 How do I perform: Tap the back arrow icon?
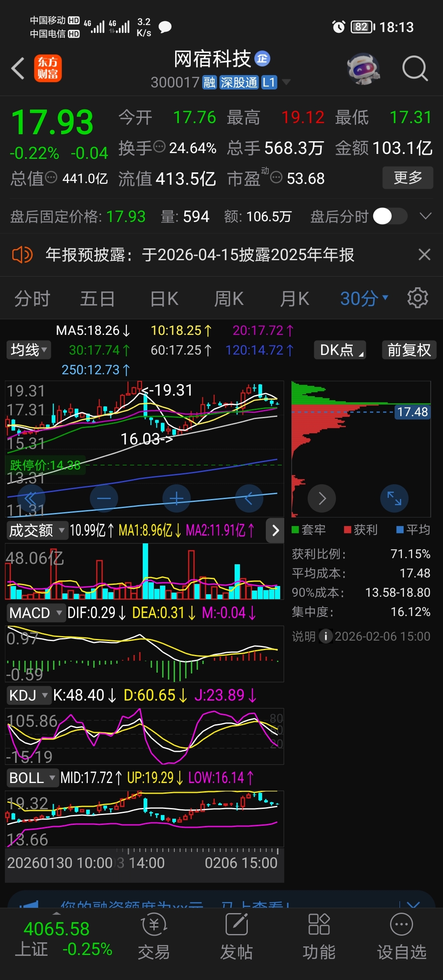(18, 68)
